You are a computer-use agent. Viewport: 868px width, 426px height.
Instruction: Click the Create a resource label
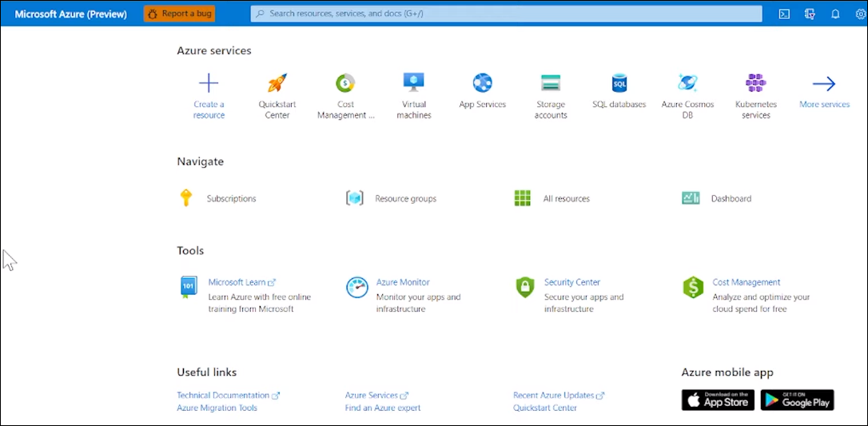coord(209,109)
